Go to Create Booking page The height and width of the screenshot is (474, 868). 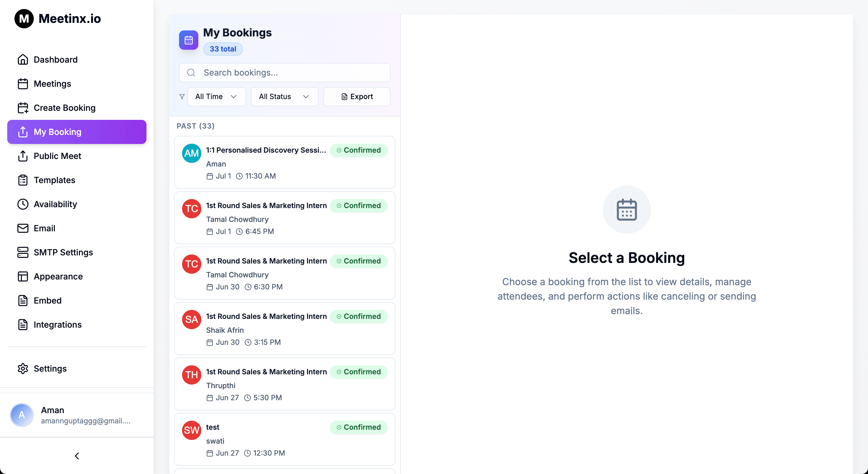click(x=64, y=108)
